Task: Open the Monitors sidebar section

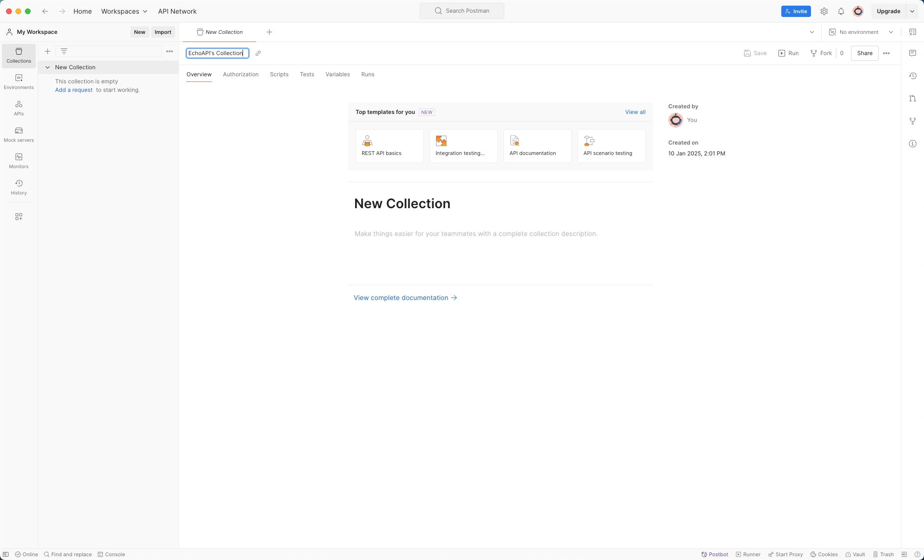Action: point(19,161)
